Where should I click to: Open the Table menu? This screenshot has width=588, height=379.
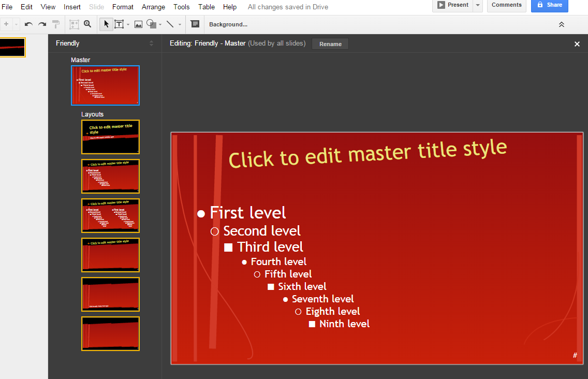point(206,7)
